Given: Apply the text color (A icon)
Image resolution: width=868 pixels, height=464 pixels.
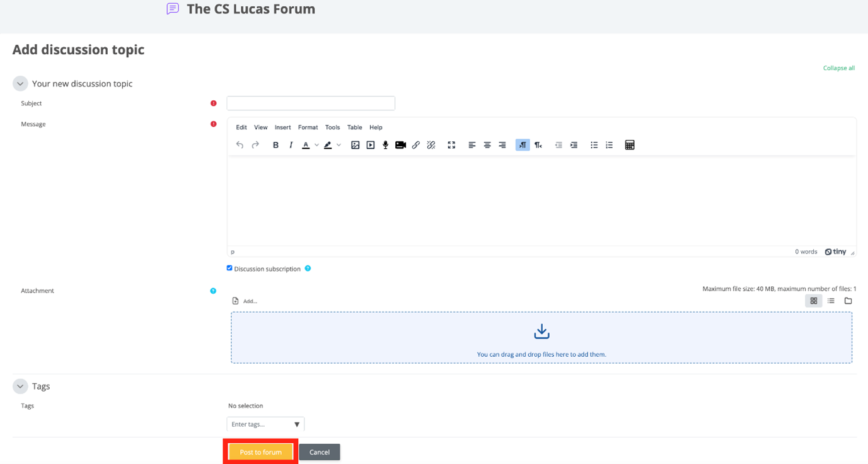Looking at the screenshot, I should [x=306, y=145].
